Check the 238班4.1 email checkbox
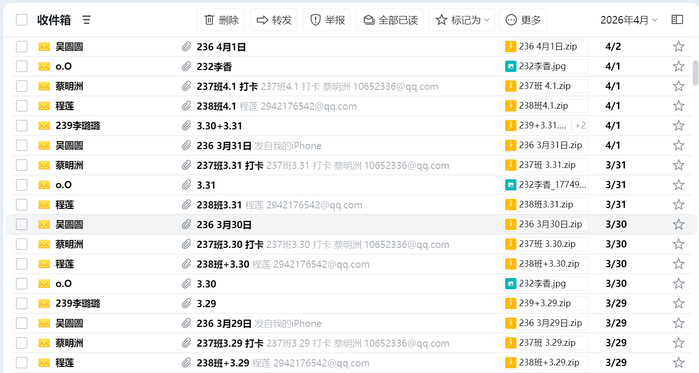The height and width of the screenshot is (373, 699). (21, 106)
